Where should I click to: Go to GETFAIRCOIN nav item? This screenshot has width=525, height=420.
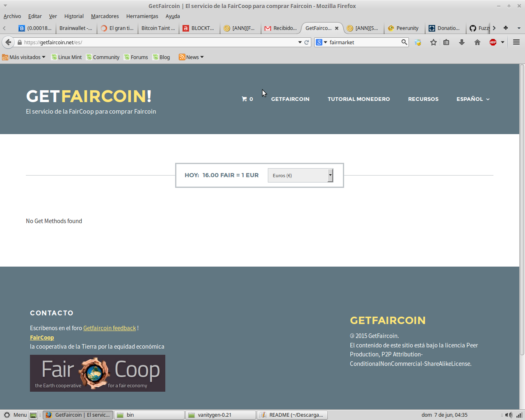(290, 99)
